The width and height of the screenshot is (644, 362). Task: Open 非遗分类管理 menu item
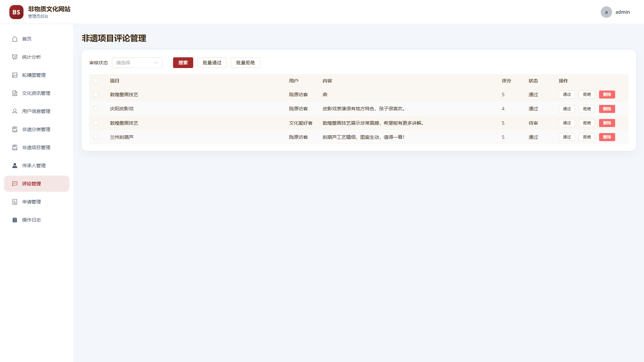(37, 129)
